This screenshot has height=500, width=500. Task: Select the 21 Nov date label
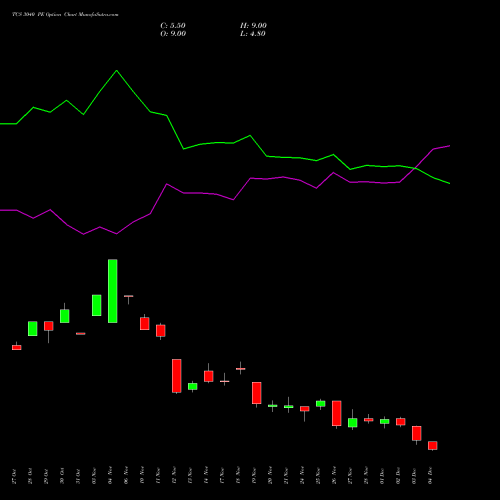286,476
